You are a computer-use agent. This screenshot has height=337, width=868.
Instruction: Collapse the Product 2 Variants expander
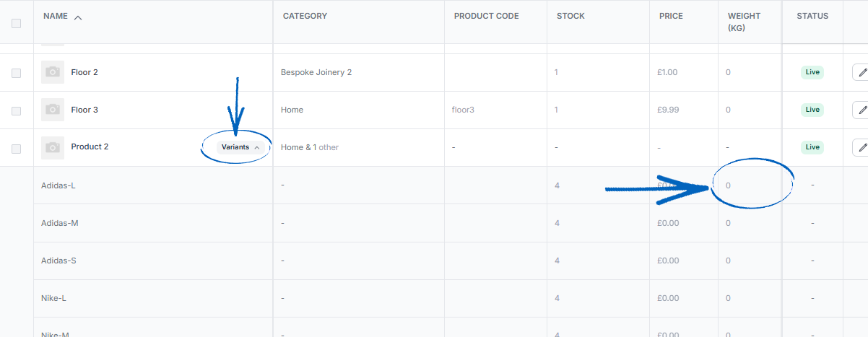[240, 147]
